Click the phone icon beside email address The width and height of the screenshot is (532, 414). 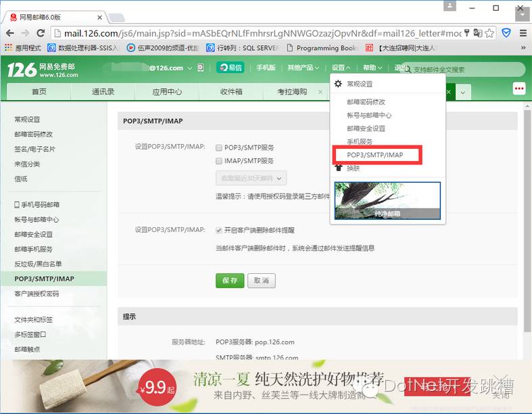click(201, 68)
